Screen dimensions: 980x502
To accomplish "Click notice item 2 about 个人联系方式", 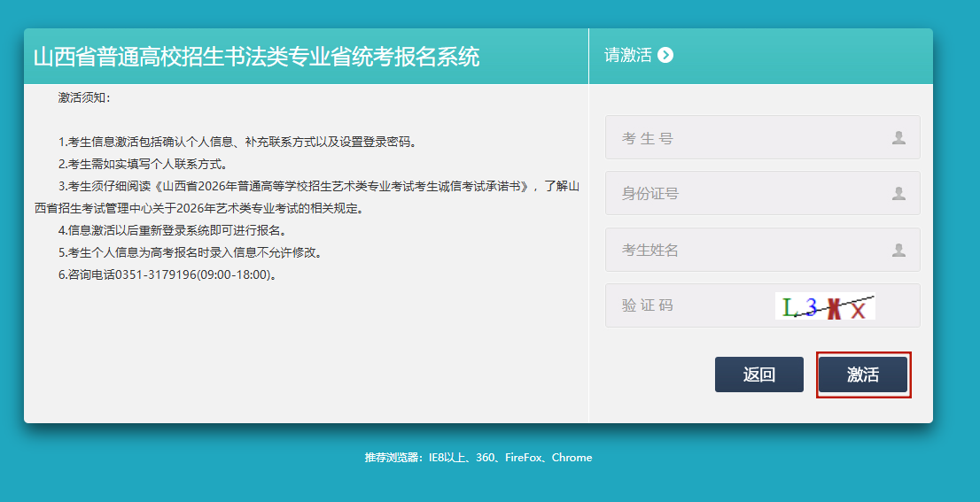I will [x=144, y=164].
